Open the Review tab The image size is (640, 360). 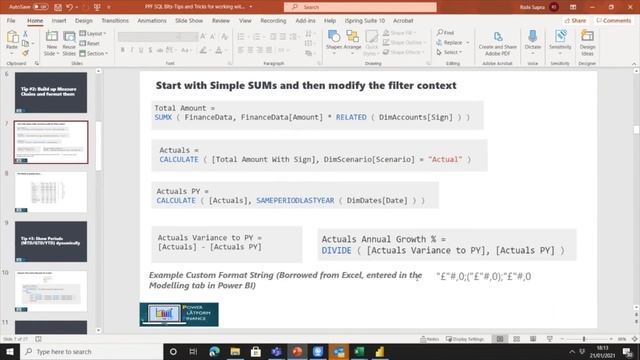point(221,20)
